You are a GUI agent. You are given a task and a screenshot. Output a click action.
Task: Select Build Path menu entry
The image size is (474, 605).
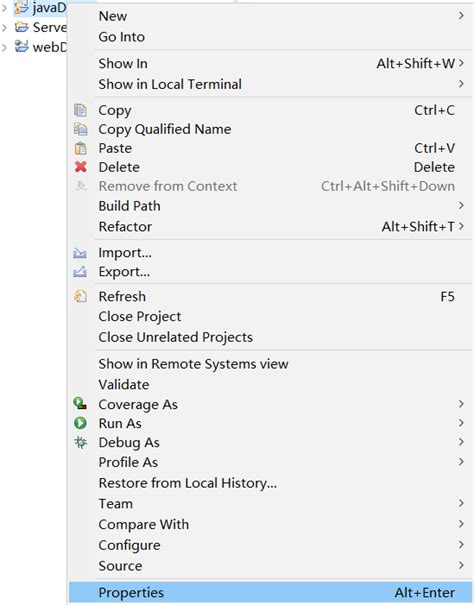tap(270, 206)
